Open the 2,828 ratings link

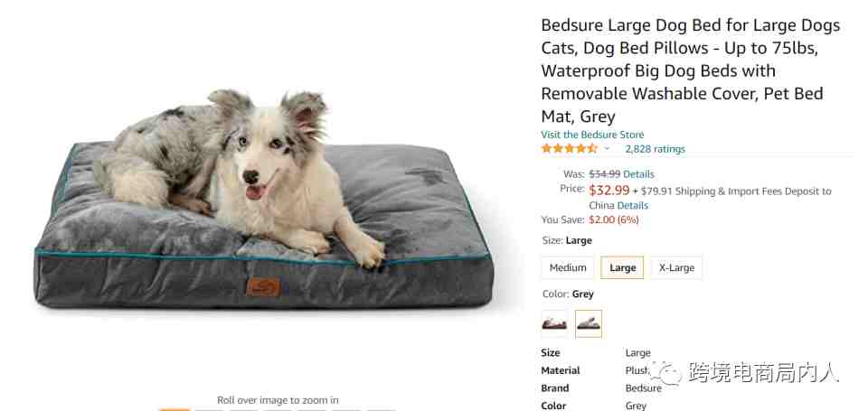[x=655, y=149]
